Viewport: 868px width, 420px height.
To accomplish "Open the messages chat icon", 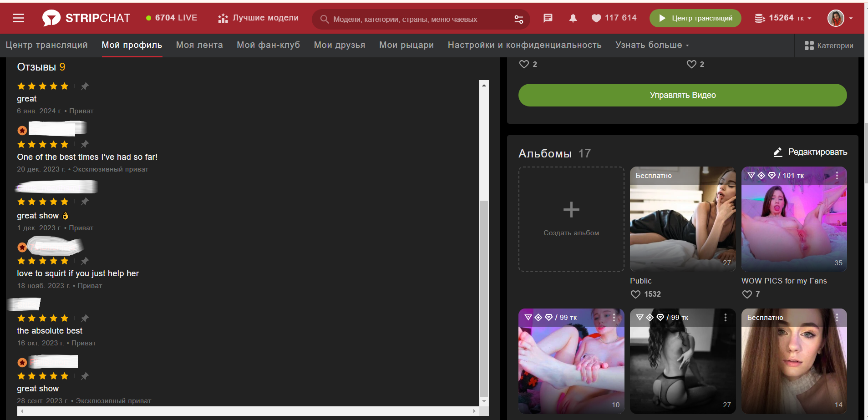I will (548, 18).
